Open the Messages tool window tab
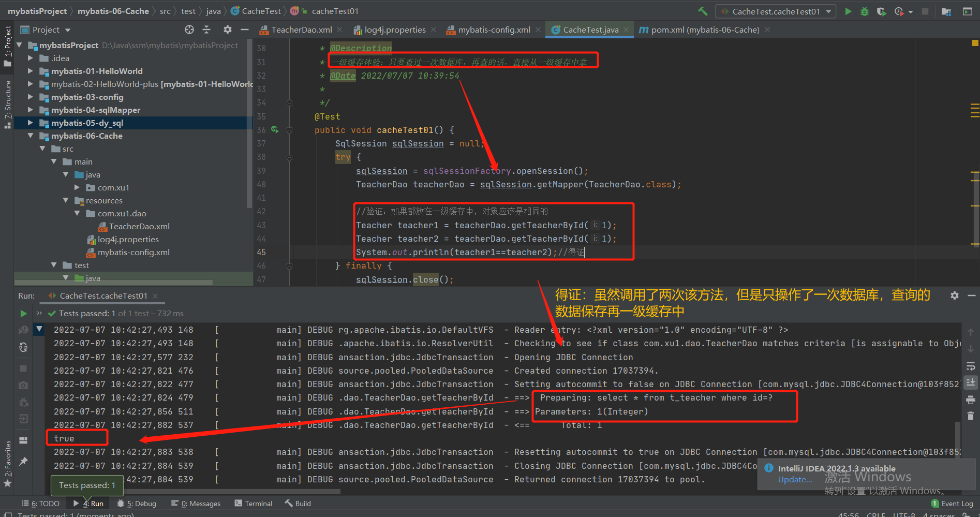Image resolution: width=980 pixels, height=517 pixels. point(196,504)
